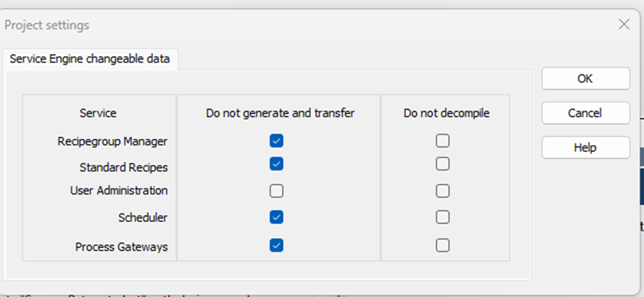
Task: Click the Do not decompile column header
Action: point(446,113)
